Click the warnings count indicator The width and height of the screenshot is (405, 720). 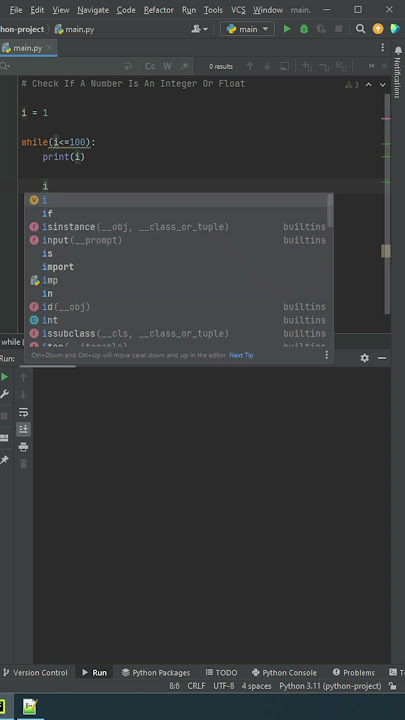pyautogui.click(x=352, y=85)
